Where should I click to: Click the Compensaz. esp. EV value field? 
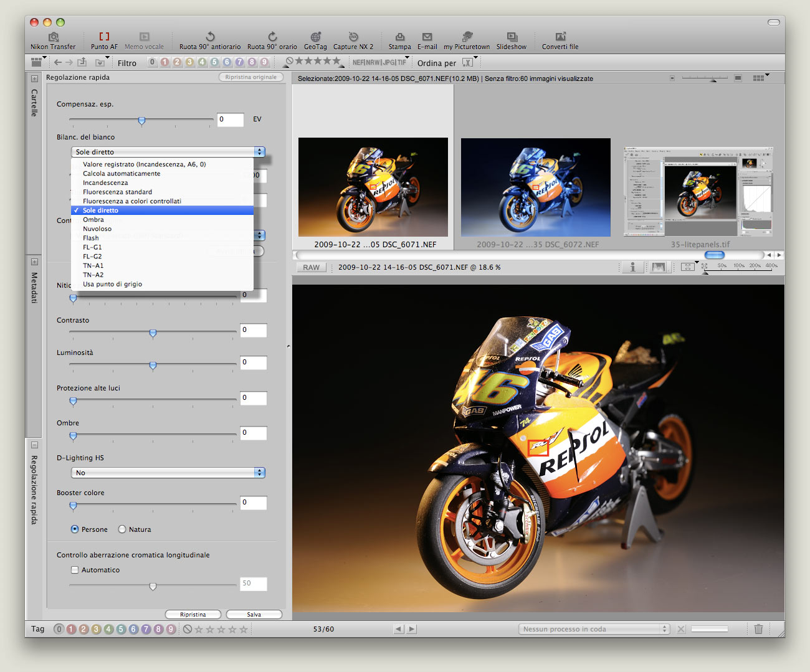pos(231,120)
